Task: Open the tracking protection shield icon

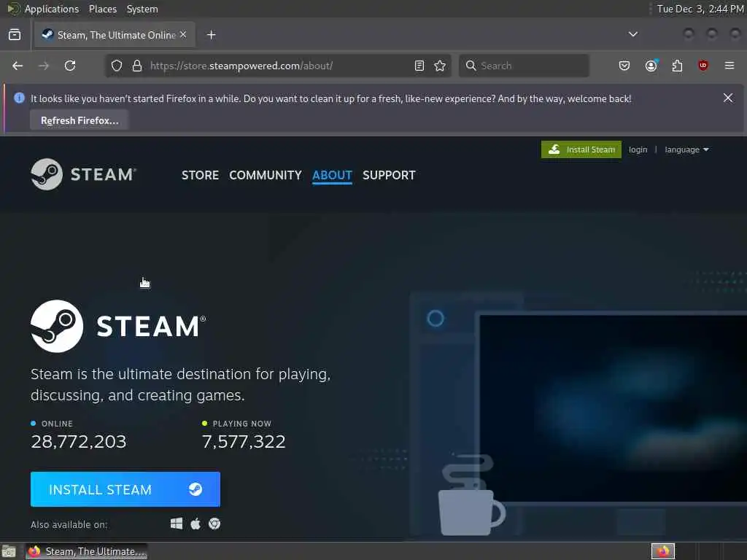Action: click(x=117, y=66)
